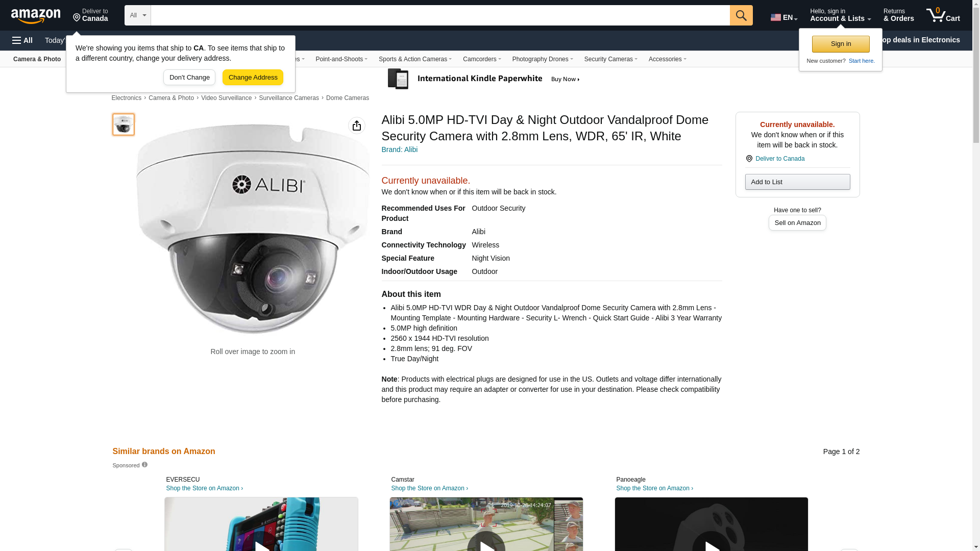This screenshot has height=551, width=980.
Task: Click in the Amazon search field
Action: [x=439, y=15]
